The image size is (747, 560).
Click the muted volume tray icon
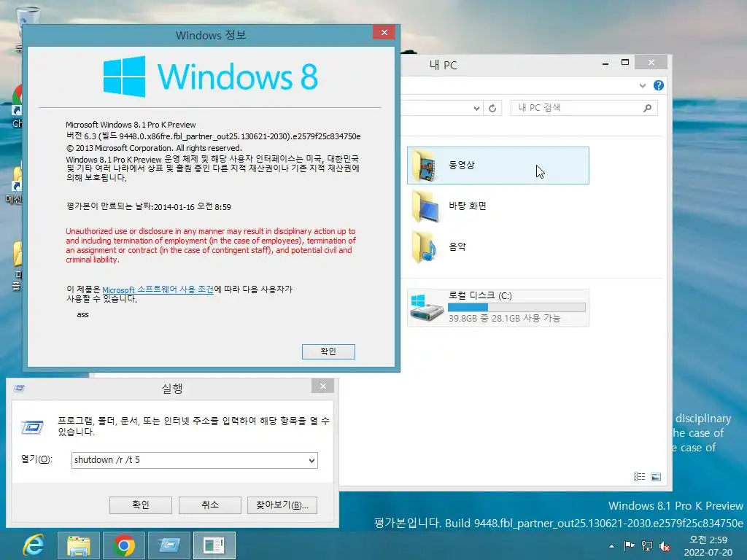tap(665, 546)
